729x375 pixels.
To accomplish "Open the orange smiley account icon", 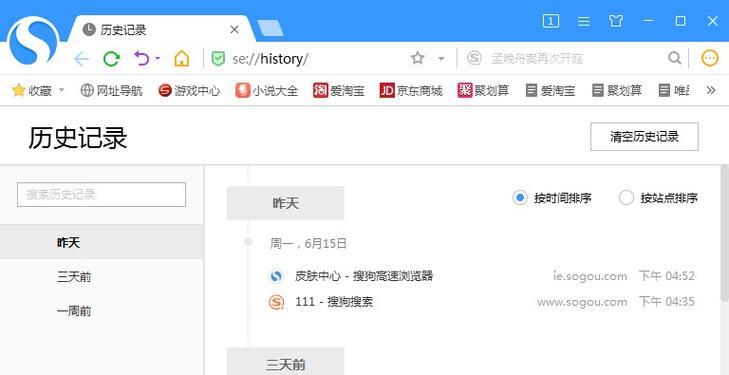I will point(709,58).
